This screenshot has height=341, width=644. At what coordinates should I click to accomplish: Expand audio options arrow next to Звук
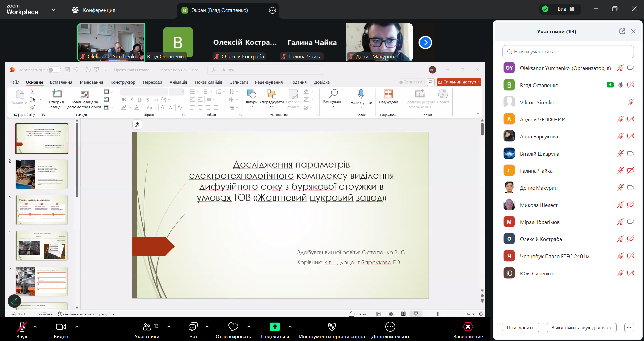pos(35,326)
